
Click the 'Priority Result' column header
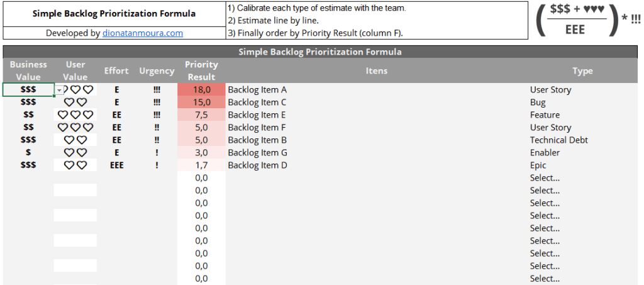201,70
